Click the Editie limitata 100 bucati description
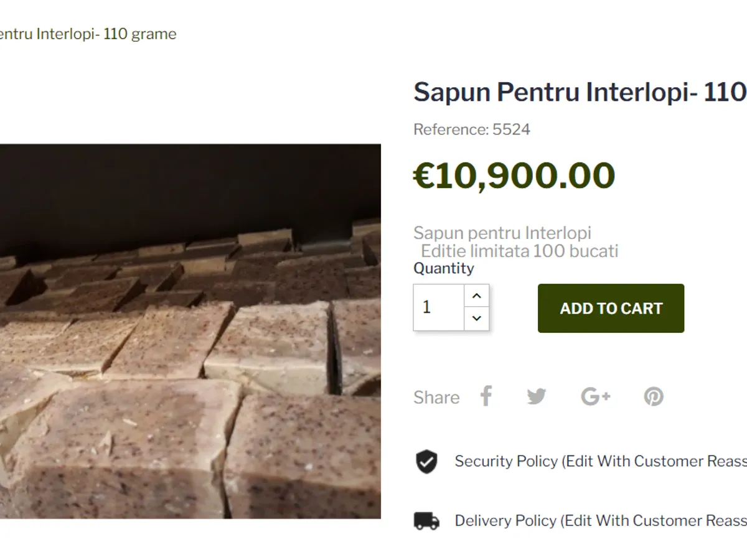 (x=519, y=251)
